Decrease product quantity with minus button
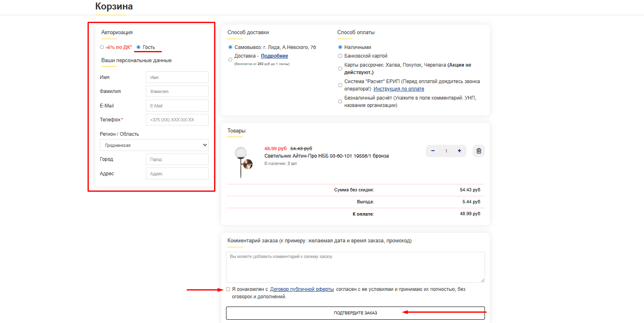The image size is (644, 323). [433, 151]
